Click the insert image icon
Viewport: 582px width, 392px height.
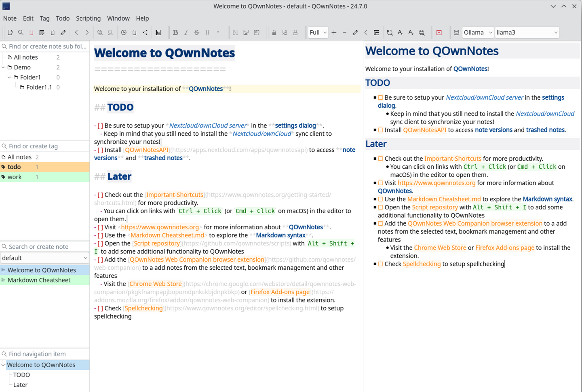pyautogui.click(x=246, y=32)
